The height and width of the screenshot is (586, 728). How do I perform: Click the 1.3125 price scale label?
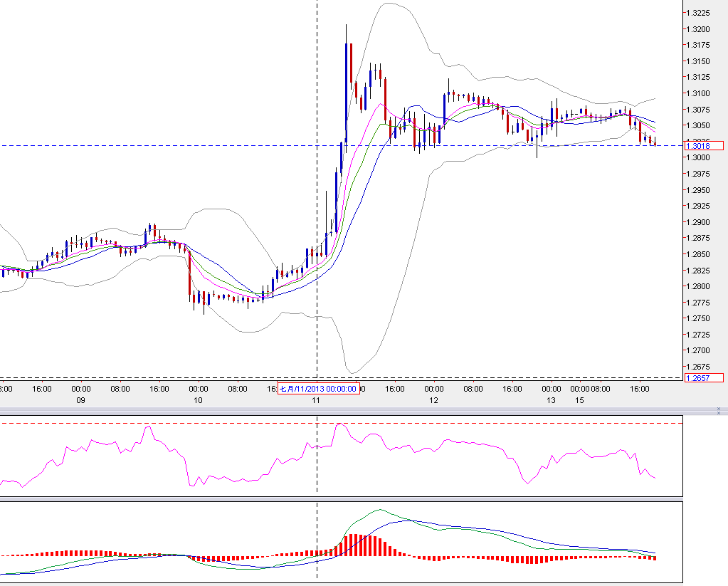point(698,77)
